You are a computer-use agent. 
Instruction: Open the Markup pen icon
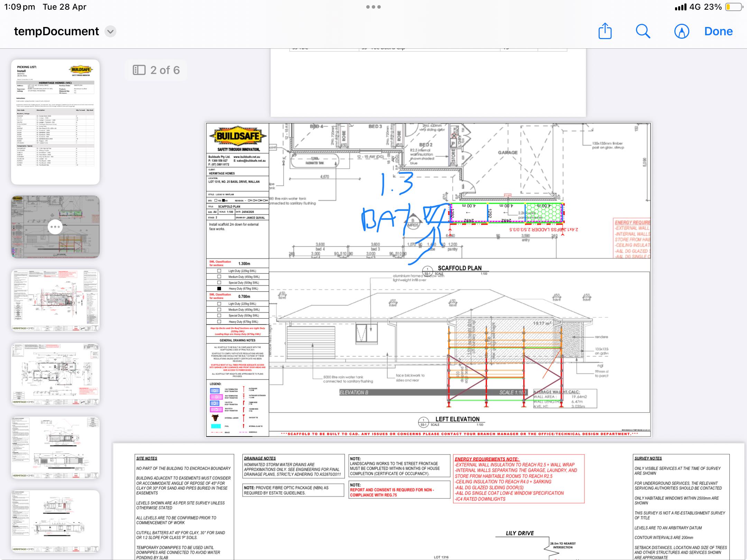click(682, 31)
